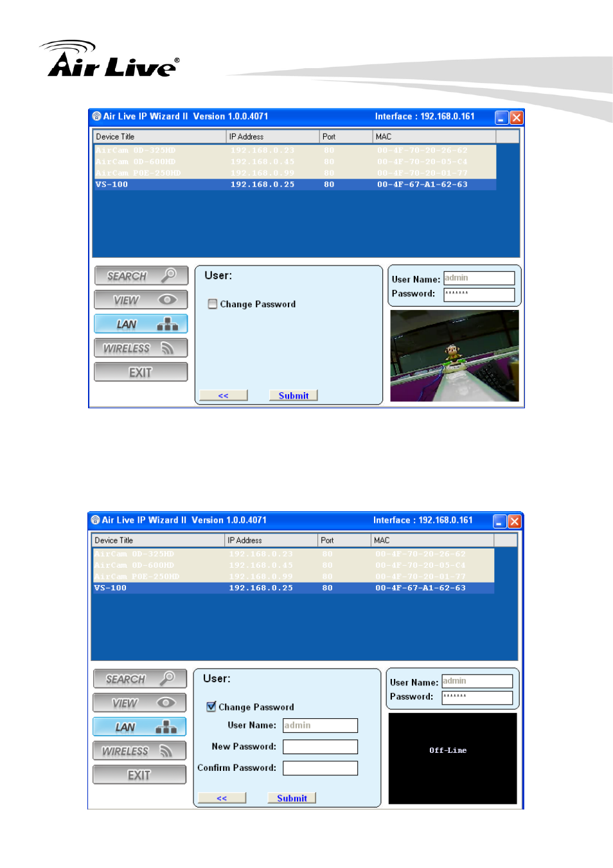The image size is (613, 868).
Task: Go back with << button in upper window
Action: (x=224, y=395)
